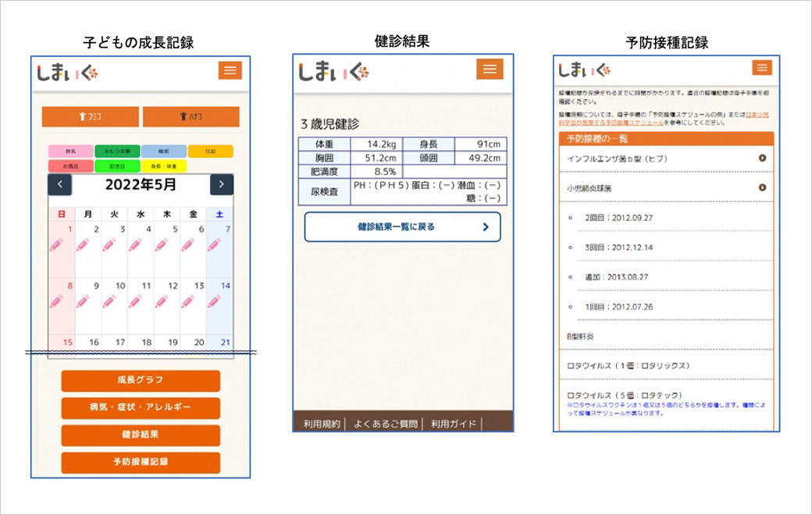Select ロタウイルス（5価：ロタテック） row
Image resolution: width=812 pixels, height=515 pixels.
coord(667,403)
